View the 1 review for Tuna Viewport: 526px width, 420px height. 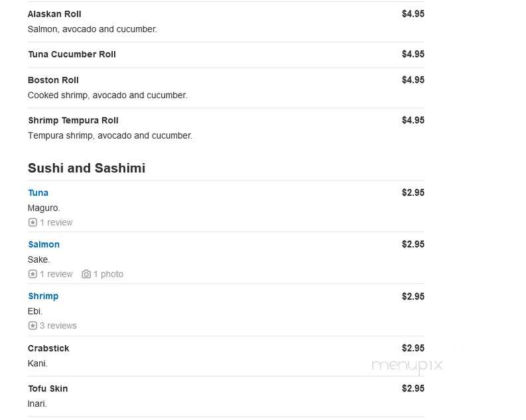point(56,222)
